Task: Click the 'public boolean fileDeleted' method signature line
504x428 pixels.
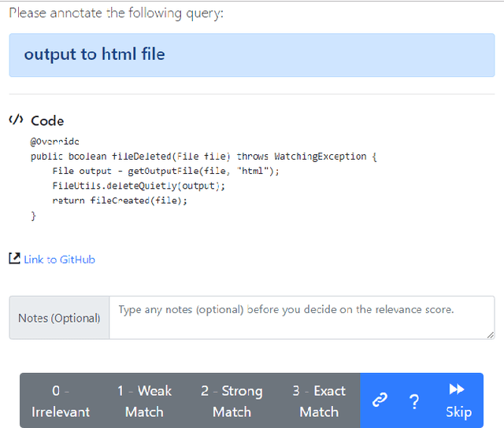Action: point(204,157)
